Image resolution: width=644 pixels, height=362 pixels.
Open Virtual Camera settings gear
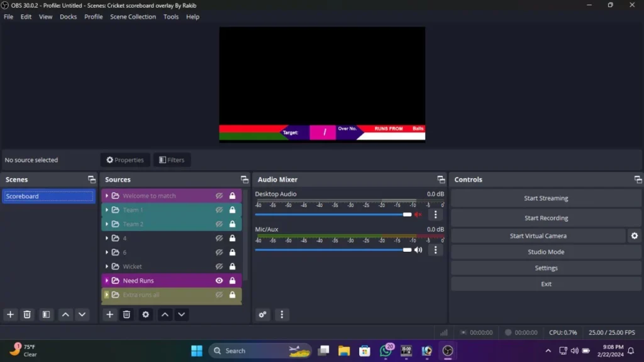pos(634,235)
